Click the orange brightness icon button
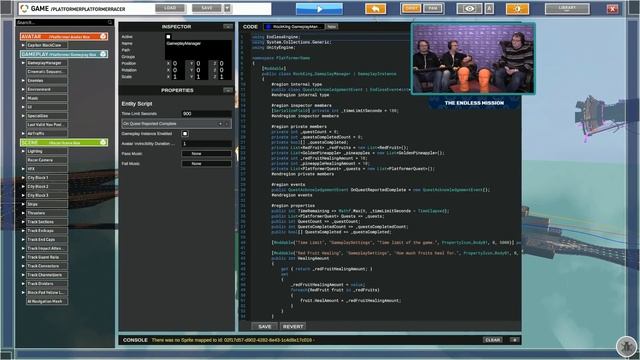This screenshot has height=360, width=640. click(x=517, y=9)
